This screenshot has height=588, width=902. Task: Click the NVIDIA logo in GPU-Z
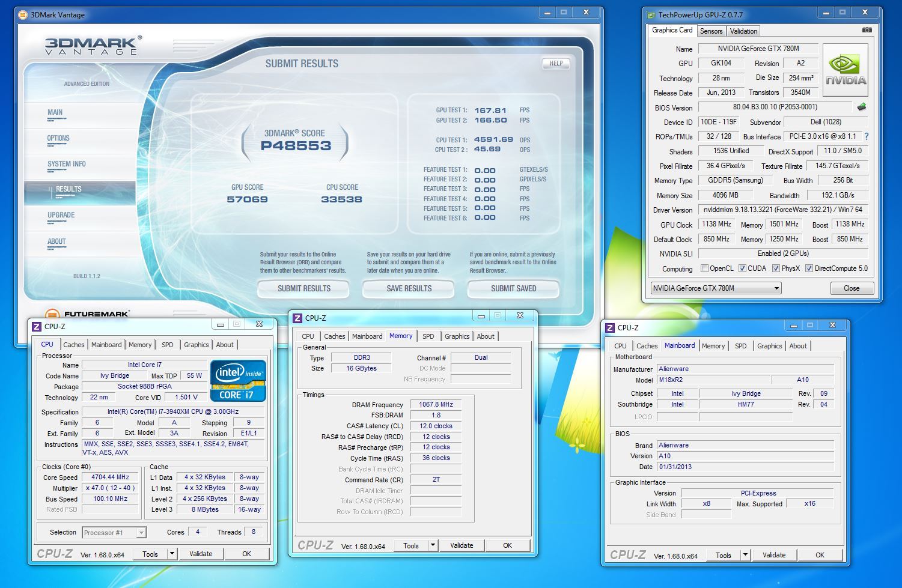click(846, 70)
